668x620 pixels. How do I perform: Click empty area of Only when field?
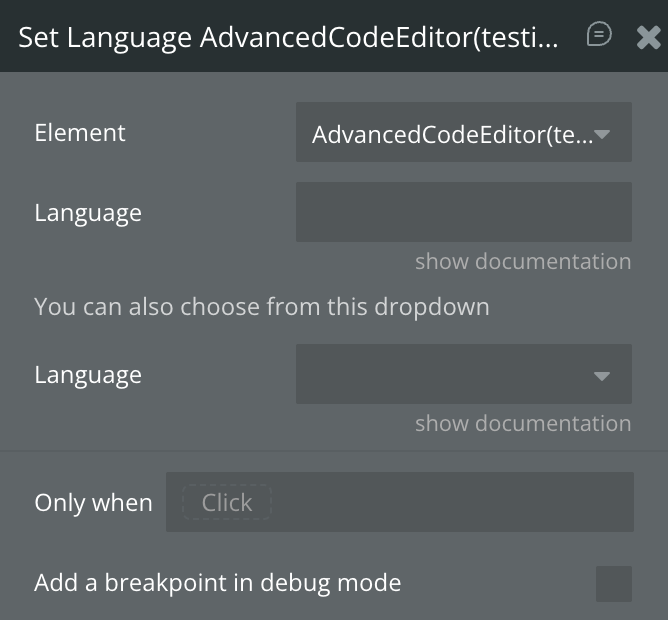(450, 502)
